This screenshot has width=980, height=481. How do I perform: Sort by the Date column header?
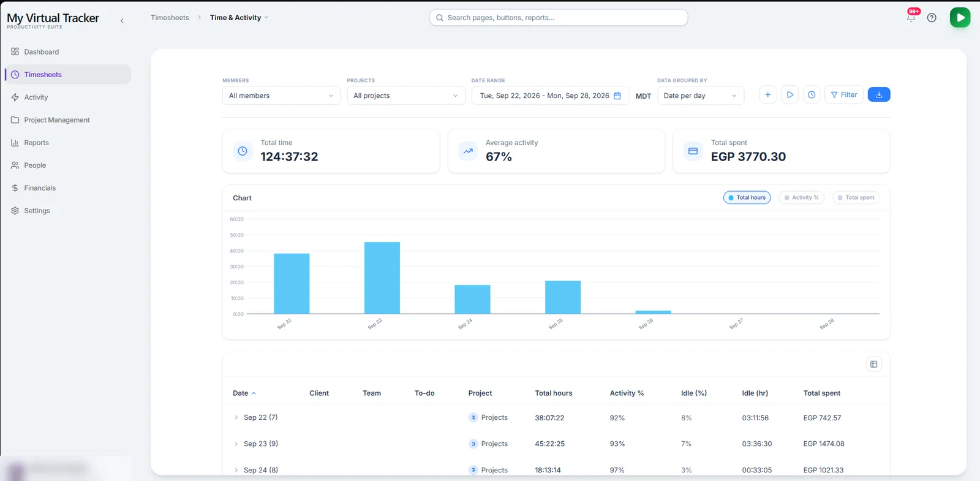coord(244,393)
